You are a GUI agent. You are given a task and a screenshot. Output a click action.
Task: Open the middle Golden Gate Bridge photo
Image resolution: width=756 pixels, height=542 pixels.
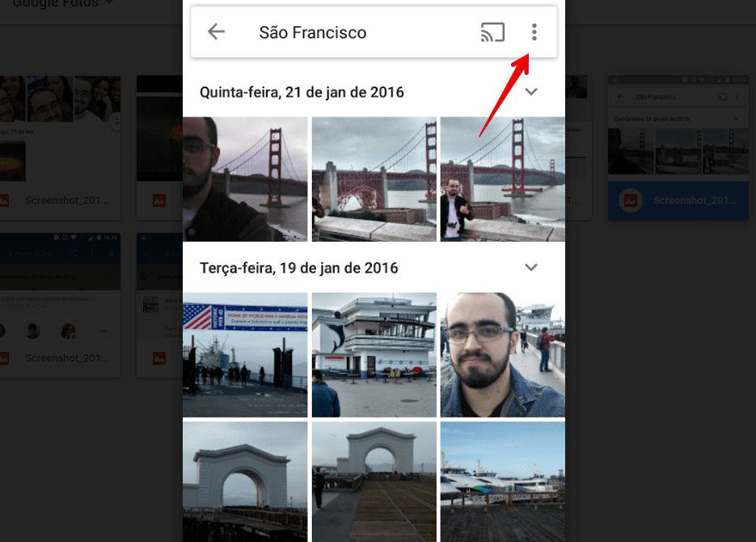[x=374, y=179]
